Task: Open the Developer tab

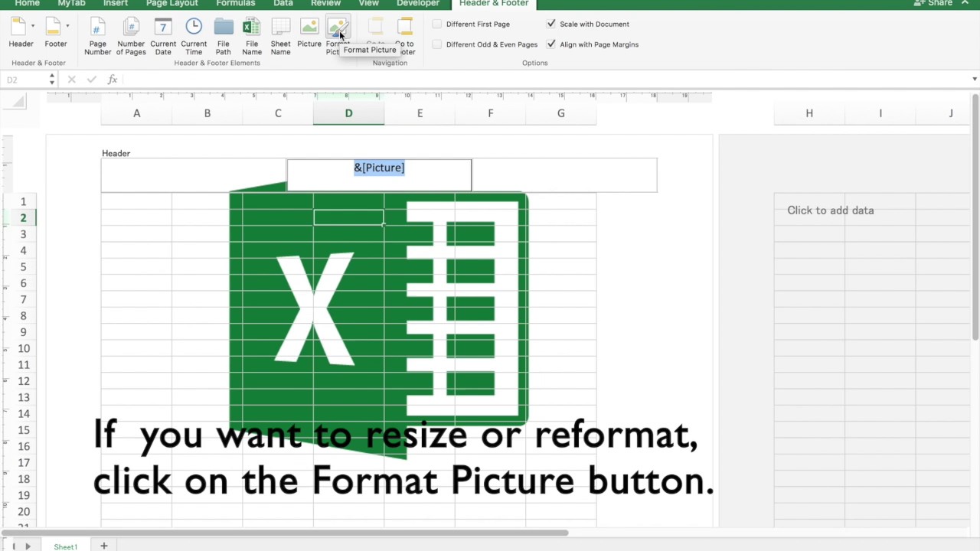Action: (418, 4)
